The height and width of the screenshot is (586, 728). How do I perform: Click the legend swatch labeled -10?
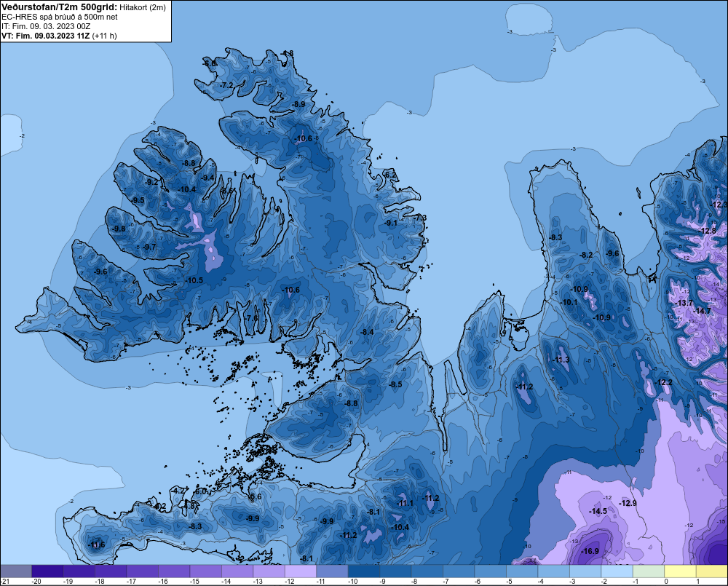click(363, 571)
